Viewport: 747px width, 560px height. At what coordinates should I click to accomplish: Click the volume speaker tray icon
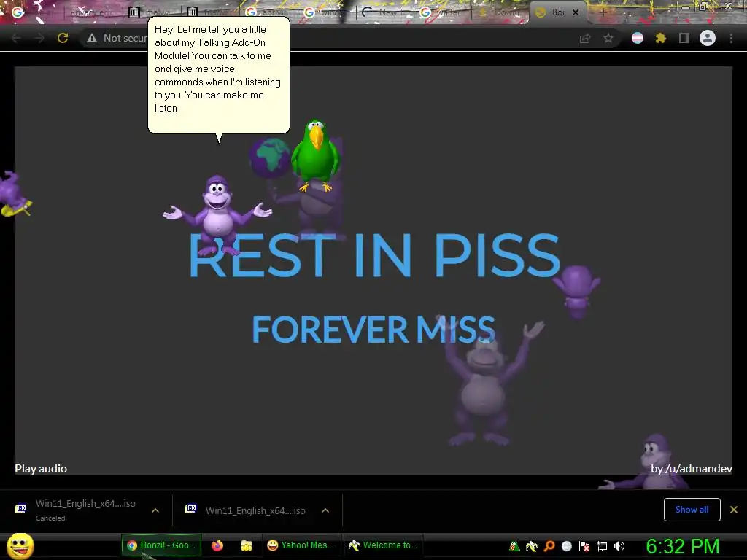tap(619, 546)
